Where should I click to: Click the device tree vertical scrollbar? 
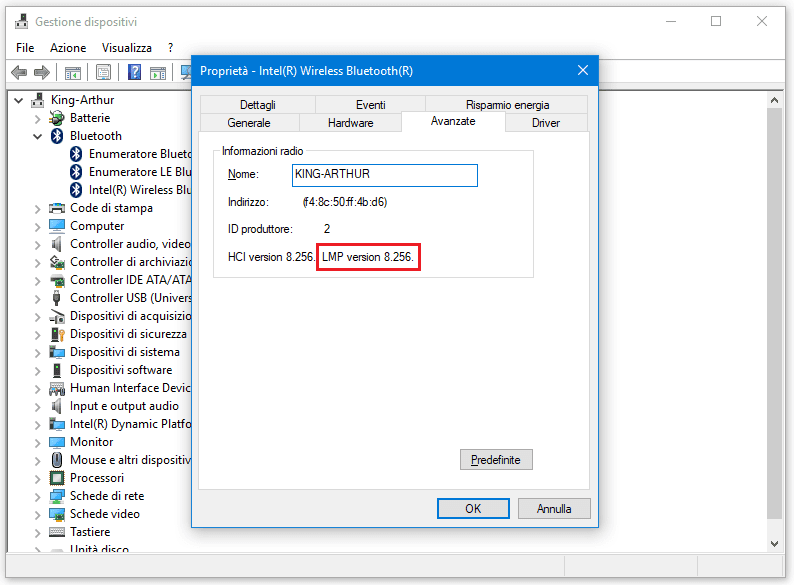coord(774,300)
